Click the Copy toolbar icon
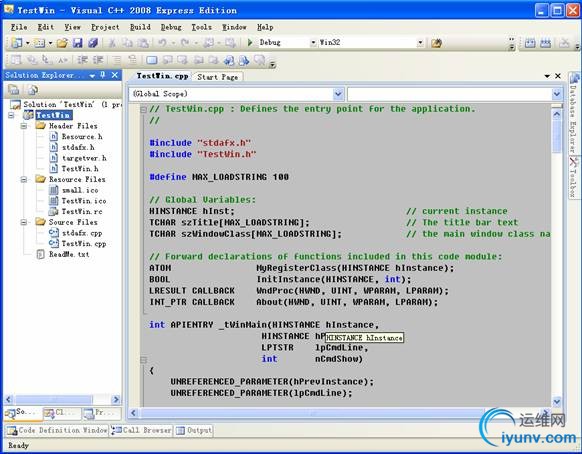582x454 pixels. 127,43
